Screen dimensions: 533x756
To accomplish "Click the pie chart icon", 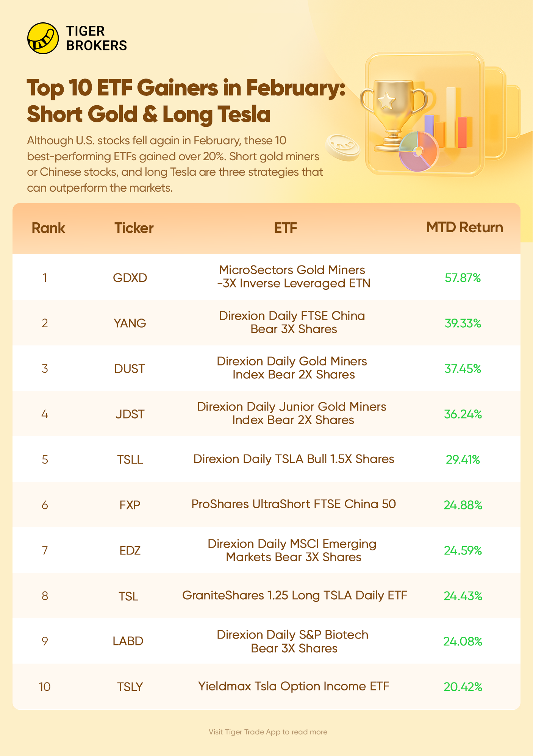I will pos(419,152).
